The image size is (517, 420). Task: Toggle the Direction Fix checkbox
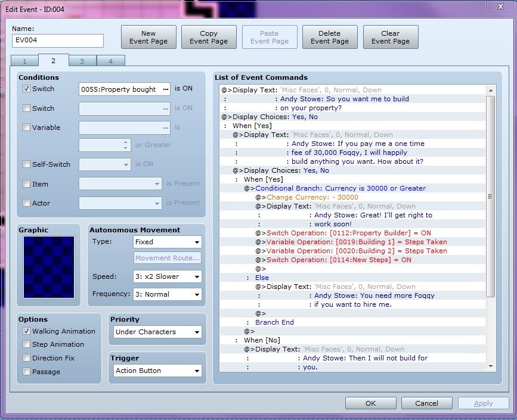click(x=26, y=357)
